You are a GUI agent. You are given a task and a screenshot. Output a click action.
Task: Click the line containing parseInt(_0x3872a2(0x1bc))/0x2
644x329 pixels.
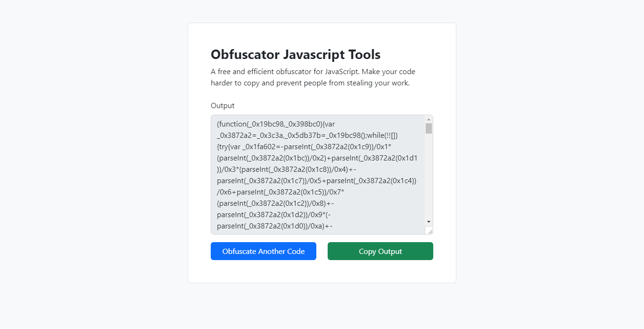[317, 158]
